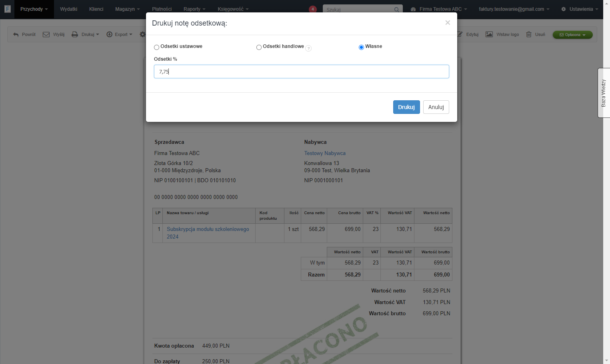
Task: Click the help icon beside Odsetki handlowe
Action: click(x=308, y=48)
